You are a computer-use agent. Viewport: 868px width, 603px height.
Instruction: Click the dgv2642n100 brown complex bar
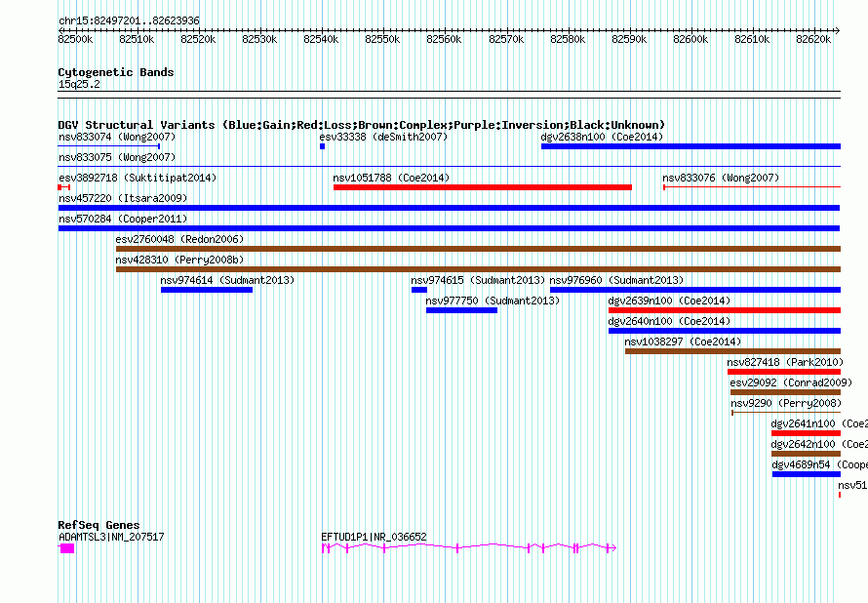tap(806, 454)
